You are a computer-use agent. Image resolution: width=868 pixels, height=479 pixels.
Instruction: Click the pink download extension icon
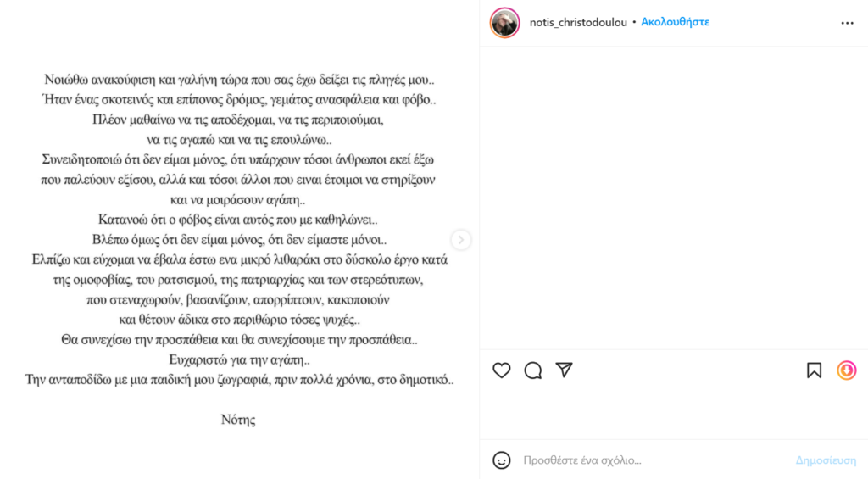847,370
